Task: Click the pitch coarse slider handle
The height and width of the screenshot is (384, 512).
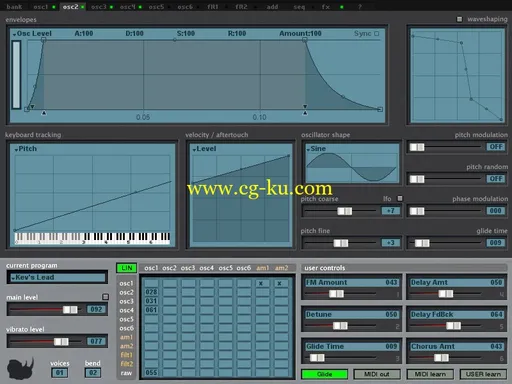Action: [344, 211]
